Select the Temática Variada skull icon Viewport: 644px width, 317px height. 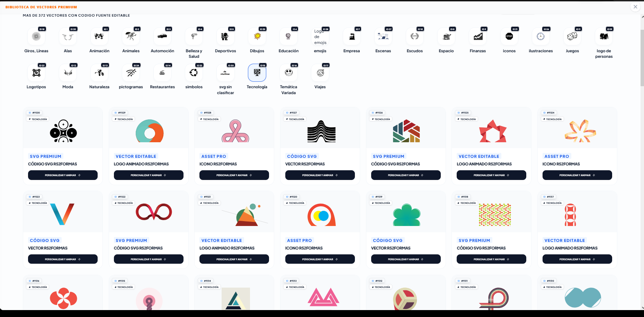click(288, 73)
